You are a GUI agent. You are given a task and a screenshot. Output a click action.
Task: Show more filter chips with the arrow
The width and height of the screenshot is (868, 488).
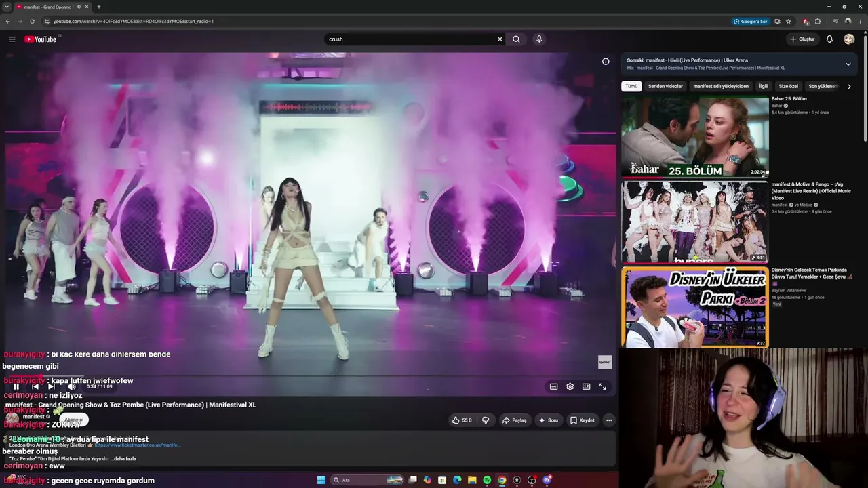point(849,87)
